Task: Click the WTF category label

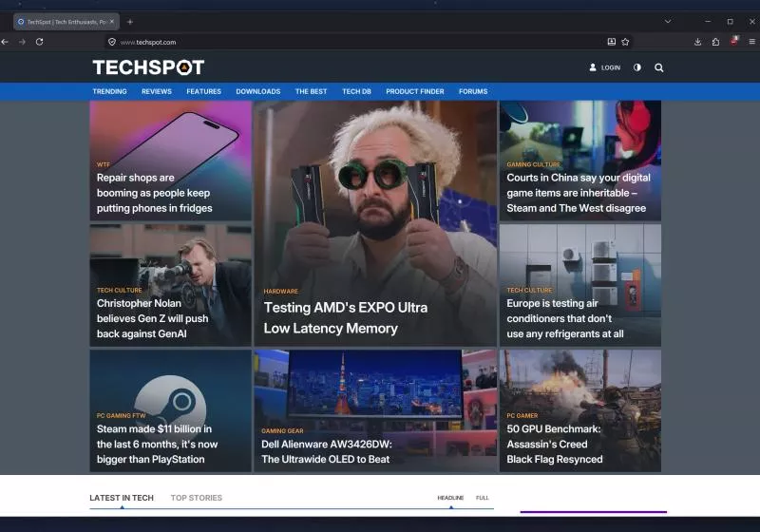Action: click(104, 164)
